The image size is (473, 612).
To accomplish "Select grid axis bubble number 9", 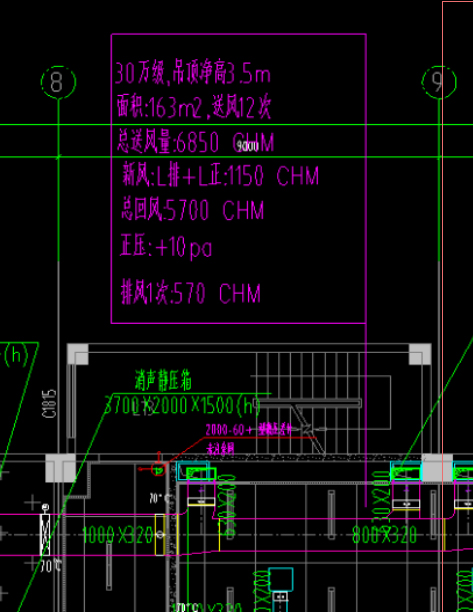I will pos(439,82).
